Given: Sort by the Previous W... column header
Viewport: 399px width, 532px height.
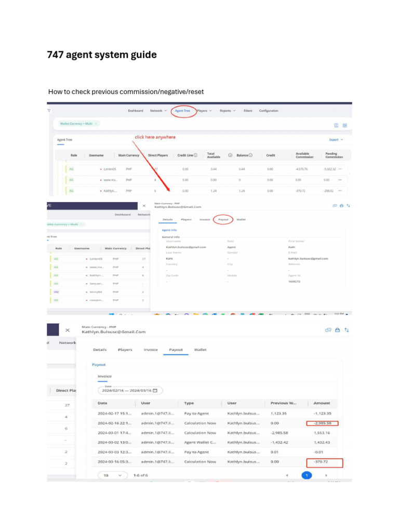Looking at the screenshot, I should click(283, 403).
